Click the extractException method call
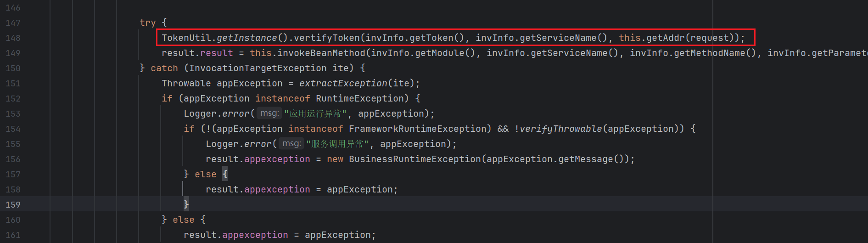 click(x=343, y=84)
